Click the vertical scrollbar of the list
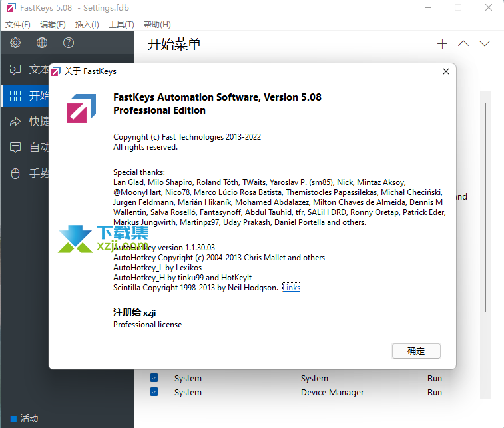The image size is (504, 428). 485,207
